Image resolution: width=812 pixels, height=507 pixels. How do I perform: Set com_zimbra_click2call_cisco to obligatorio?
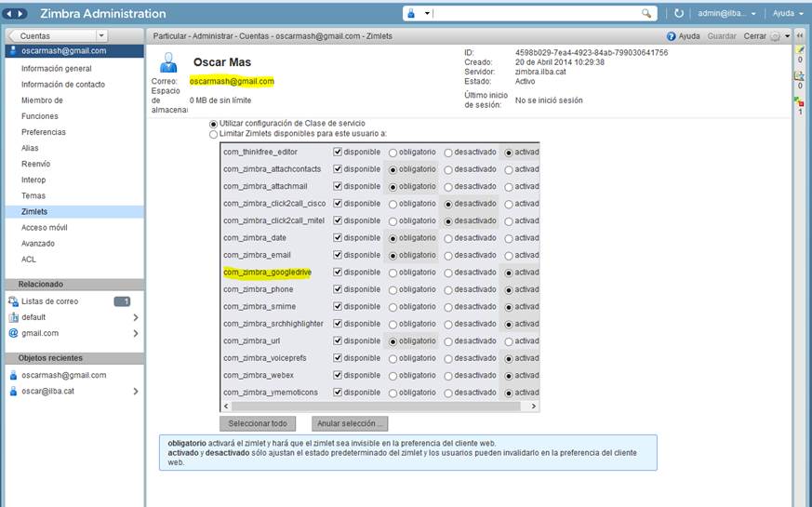coord(393,205)
